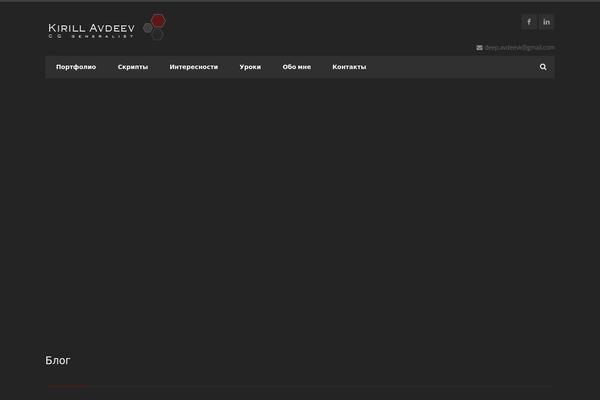This screenshot has width=600, height=400.
Task: Click the envelope icon beside the email address
Action: [x=479, y=47]
